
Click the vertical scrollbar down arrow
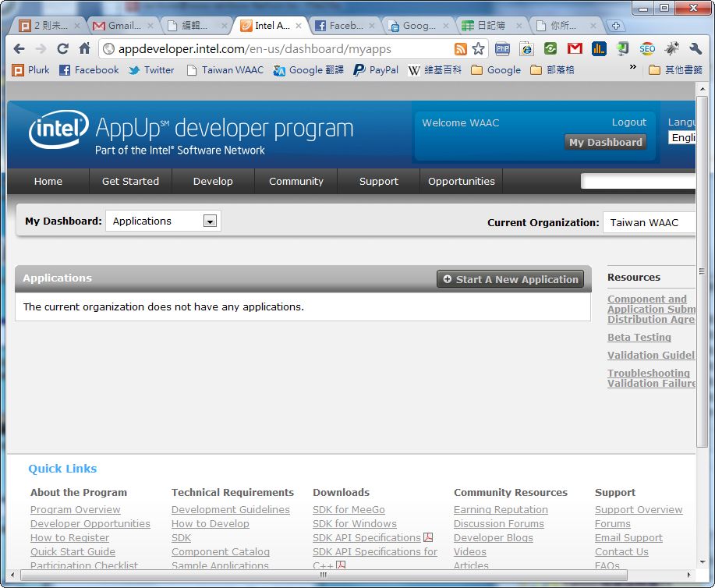[703, 562]
